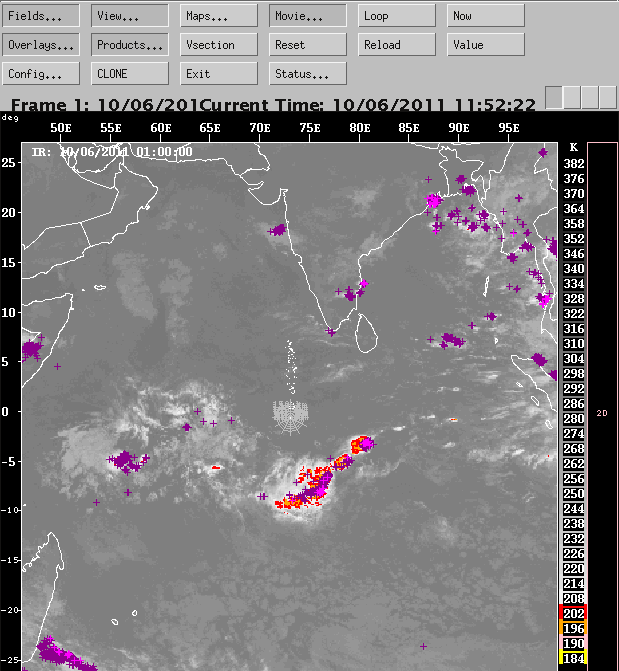This screenshot has width=619, height=671.
Task: Click the K units label above scale
Action: pyautogui.click(x=574, y=148)
